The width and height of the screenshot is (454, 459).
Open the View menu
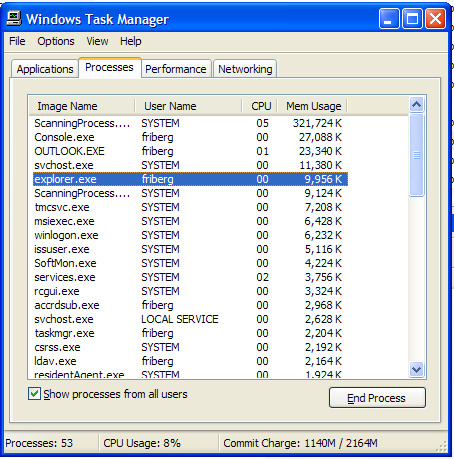tap(97, 41)
